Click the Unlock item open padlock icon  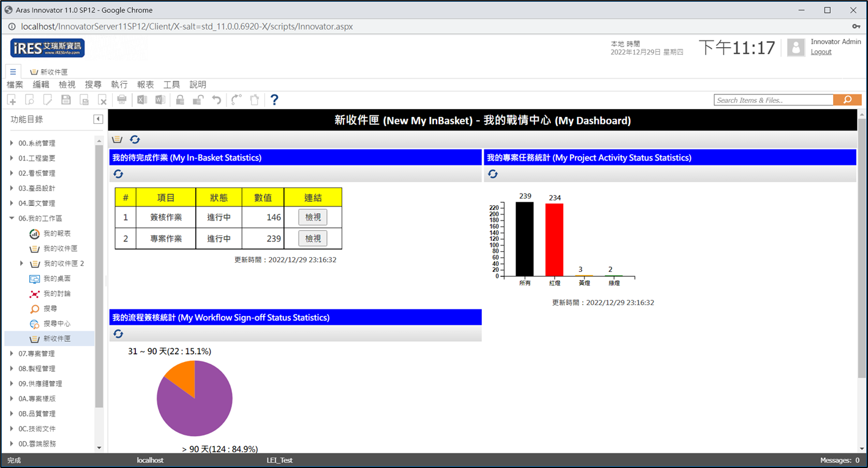198,99
